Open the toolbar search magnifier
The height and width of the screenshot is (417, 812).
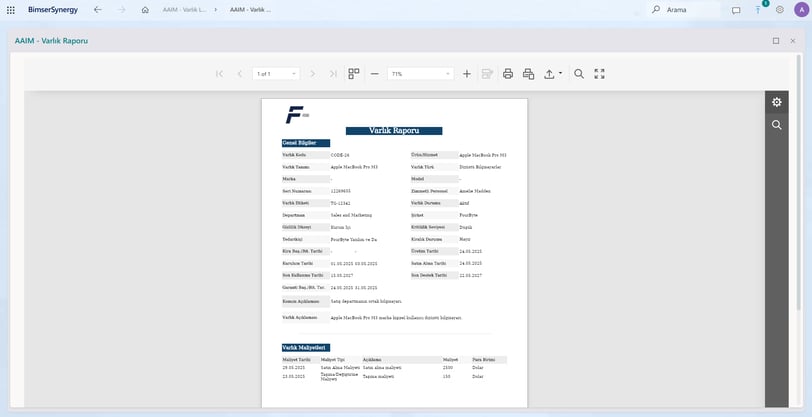[579, 74]
